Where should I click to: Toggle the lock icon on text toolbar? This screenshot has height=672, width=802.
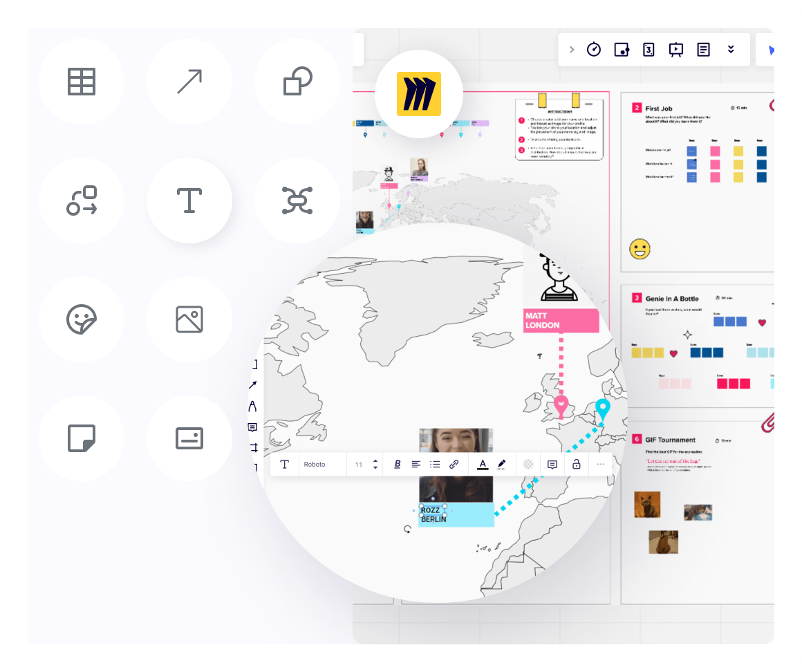click(x=576, y=465)
